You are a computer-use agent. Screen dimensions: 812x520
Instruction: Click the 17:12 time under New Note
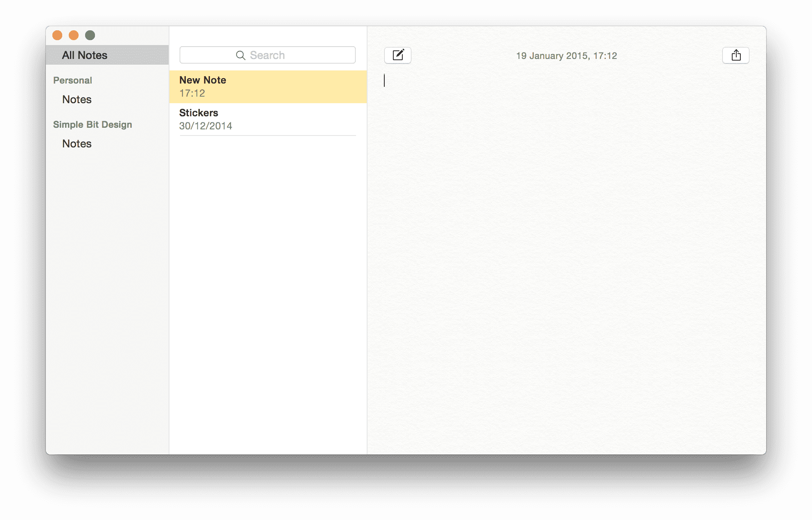coord(192,93)
